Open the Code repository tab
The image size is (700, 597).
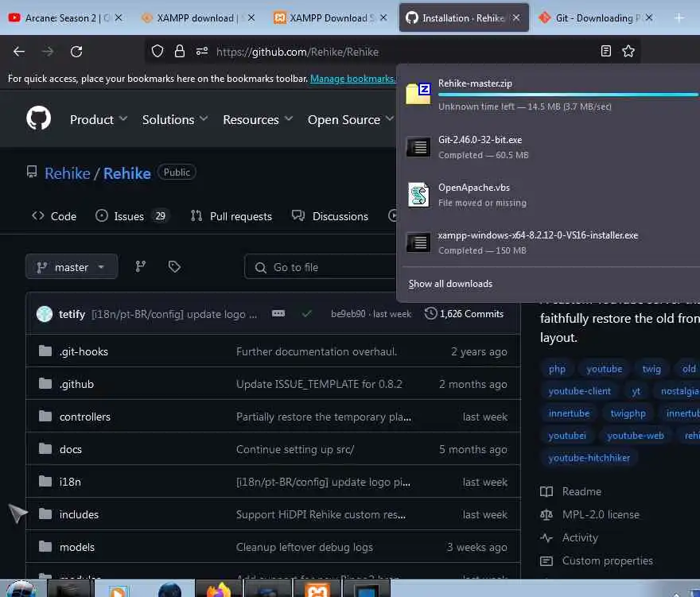[x=54, y=216]
